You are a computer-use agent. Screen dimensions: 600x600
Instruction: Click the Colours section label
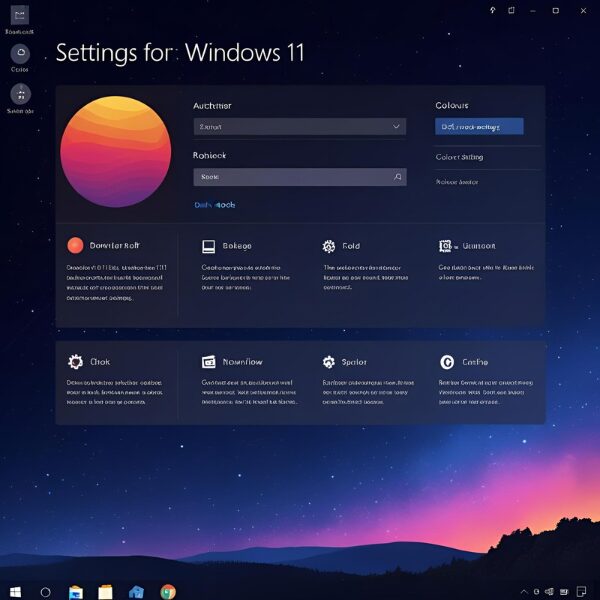coord(452,106)
